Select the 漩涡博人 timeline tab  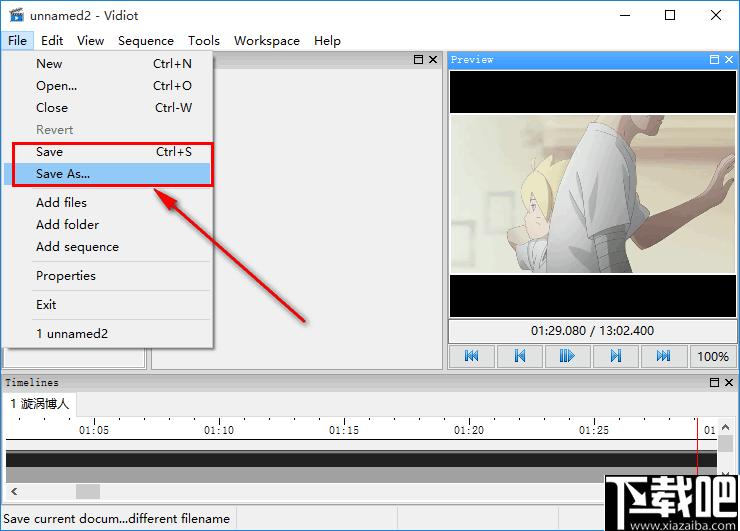(x=40, y=404)
